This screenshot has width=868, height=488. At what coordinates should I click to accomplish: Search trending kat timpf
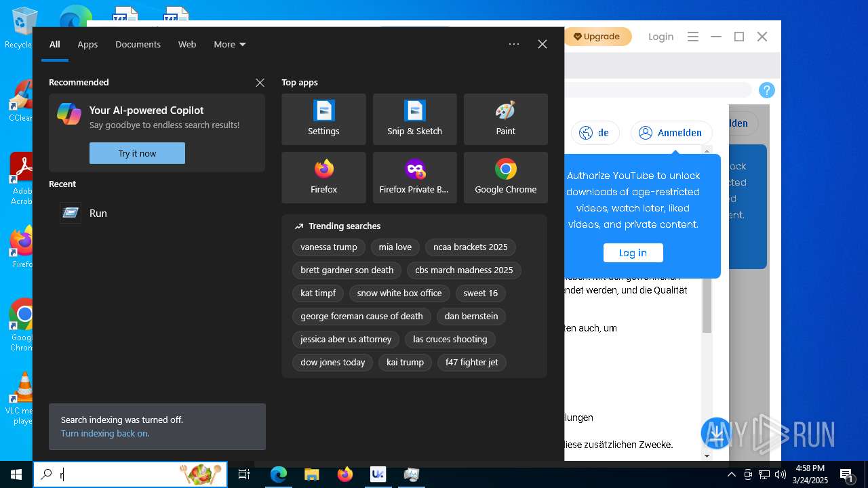(318, 293)
